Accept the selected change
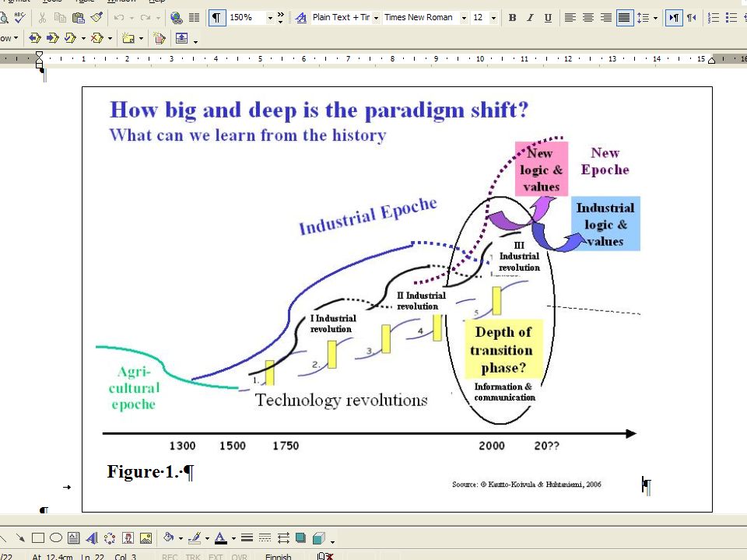This screenshot has height=560, width=747. (71, 38)
